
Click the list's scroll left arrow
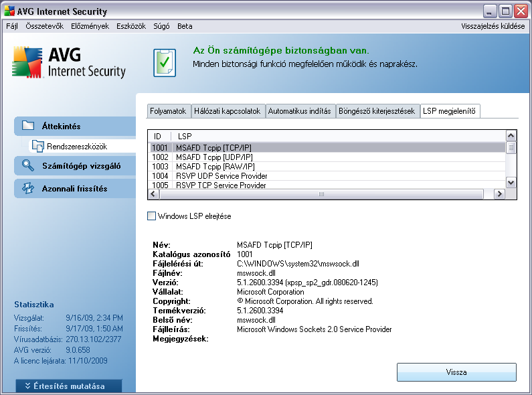pos(154,193)
